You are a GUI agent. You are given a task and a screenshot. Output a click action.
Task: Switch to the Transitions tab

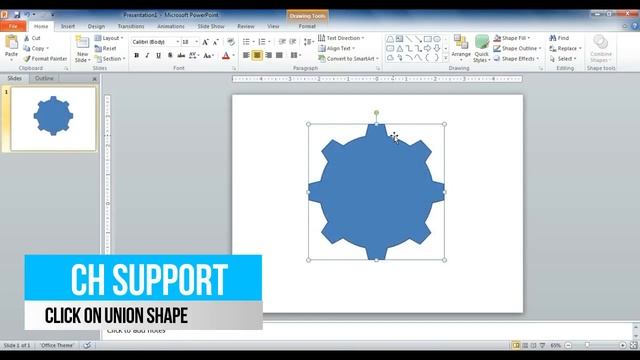(131, 26)
